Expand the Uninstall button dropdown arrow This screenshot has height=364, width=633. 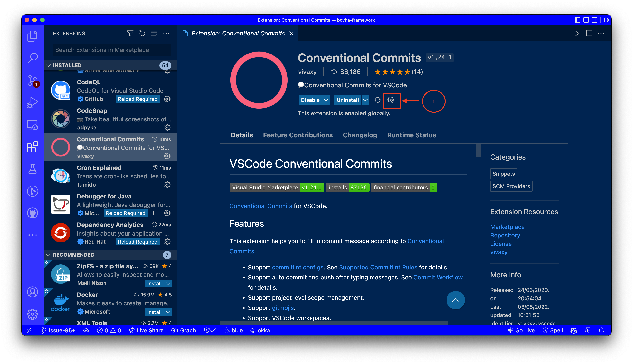[x=365, y=100]
